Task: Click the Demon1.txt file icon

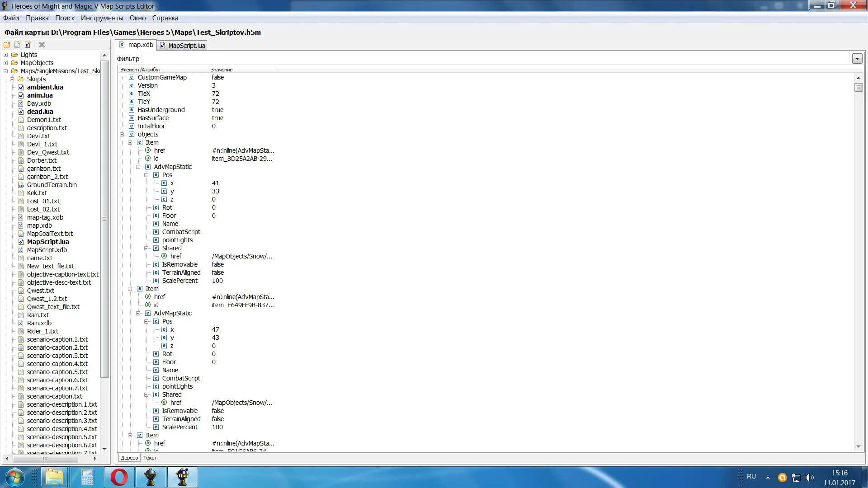Action: pos(21,120)
